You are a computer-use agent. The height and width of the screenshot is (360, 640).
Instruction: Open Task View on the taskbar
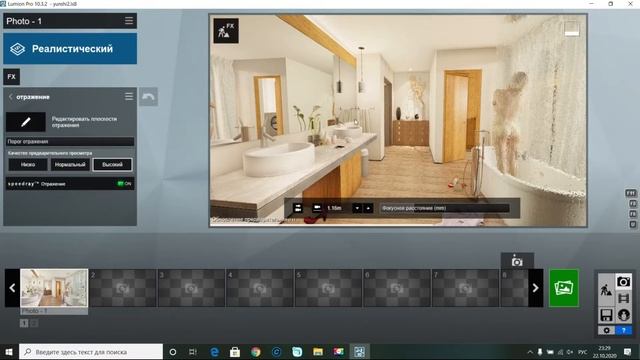tap(193, 352)
